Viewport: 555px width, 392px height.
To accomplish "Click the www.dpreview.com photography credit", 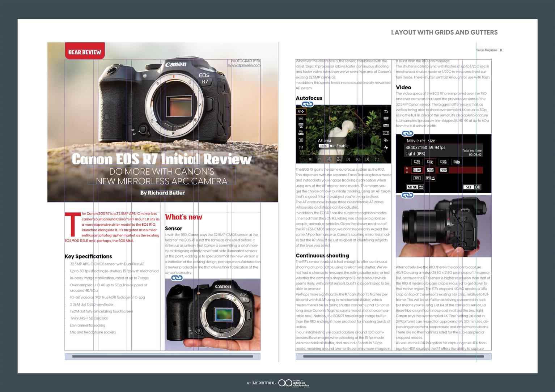I will click(x=244, y=65).
